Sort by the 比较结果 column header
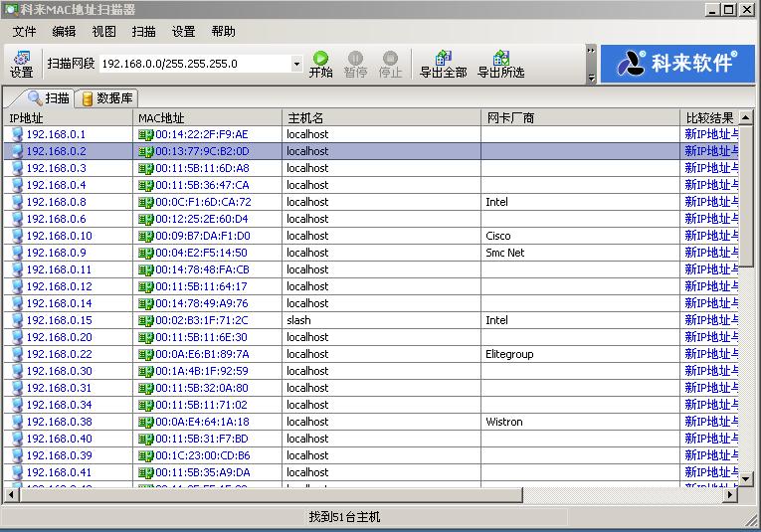 [709, 118]
